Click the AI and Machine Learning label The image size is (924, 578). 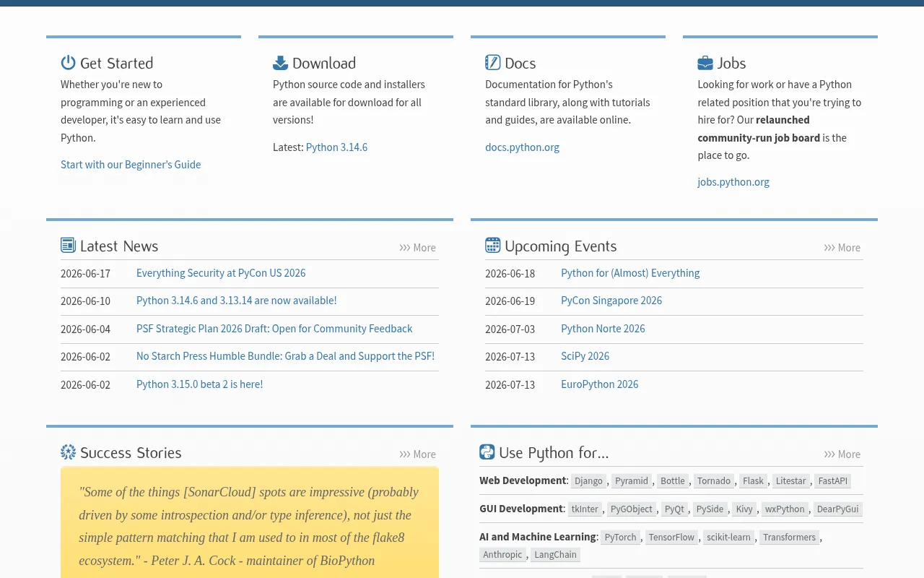coord(538,537)
